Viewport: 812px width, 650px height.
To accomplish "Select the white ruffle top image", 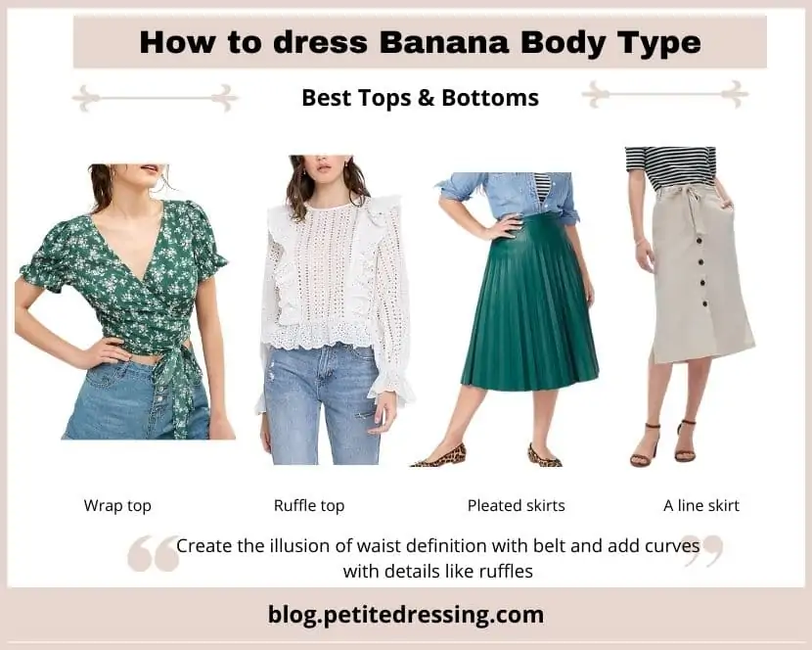I will (x=335, y=309).
